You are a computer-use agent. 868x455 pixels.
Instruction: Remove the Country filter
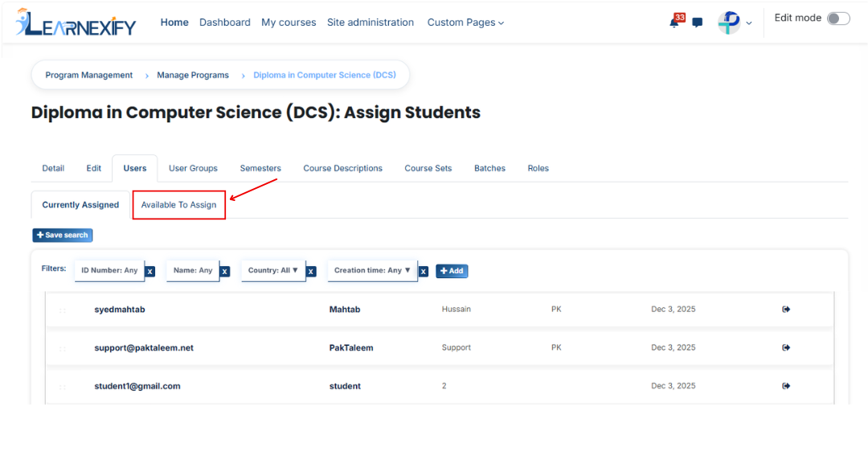pyautogui.click(x=311, y=271)
